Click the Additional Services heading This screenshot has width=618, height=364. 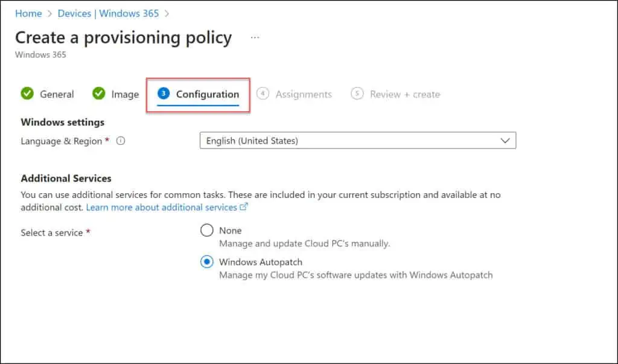click(66, 178)
